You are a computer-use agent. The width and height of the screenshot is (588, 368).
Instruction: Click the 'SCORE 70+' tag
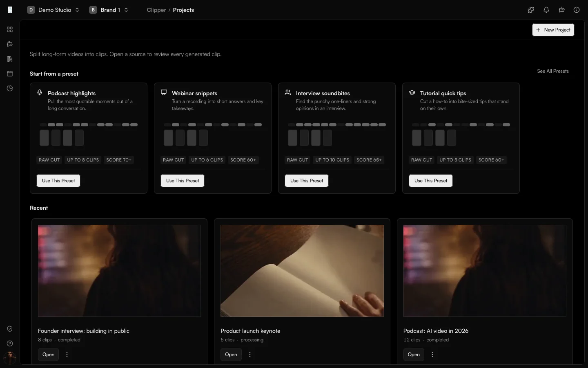click(x=119, y=160)
